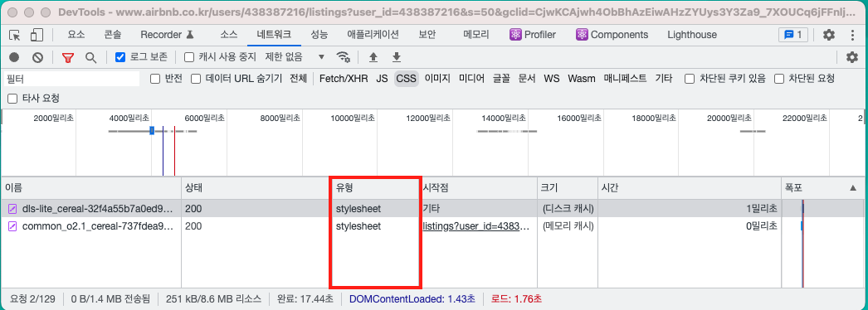868x310 pixels.
Task: Open the 보안 tab
Action: pyautogui.click(x=427, y=35)
